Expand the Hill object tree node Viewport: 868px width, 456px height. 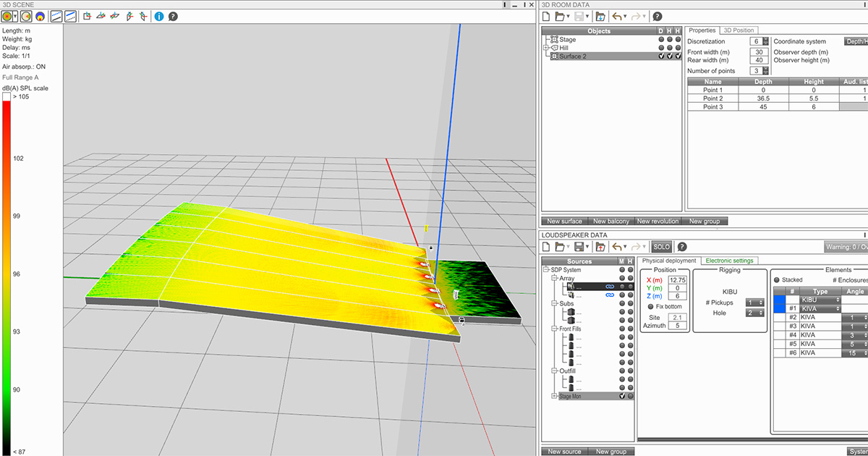[x=546, y=48]
